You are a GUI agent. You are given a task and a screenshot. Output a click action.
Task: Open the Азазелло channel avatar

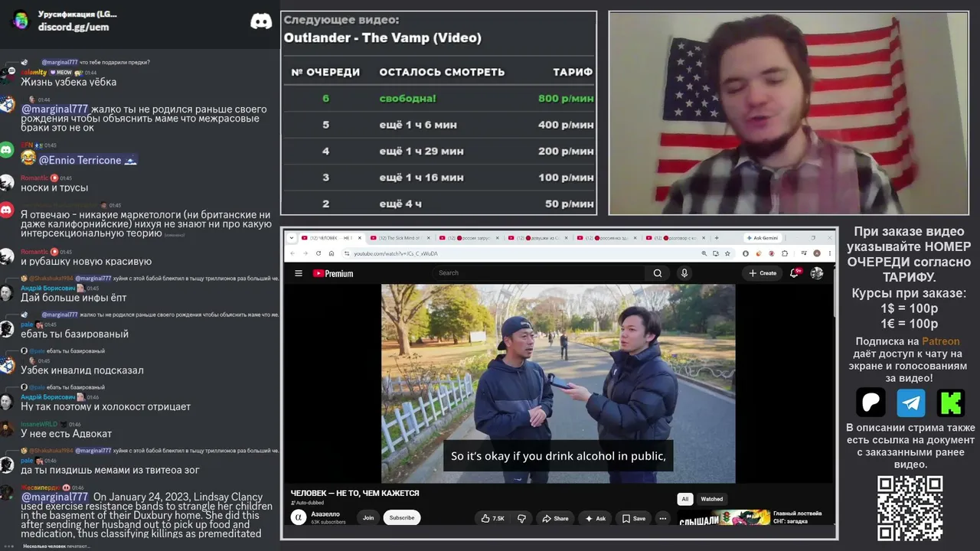click(x=299, y=517)
